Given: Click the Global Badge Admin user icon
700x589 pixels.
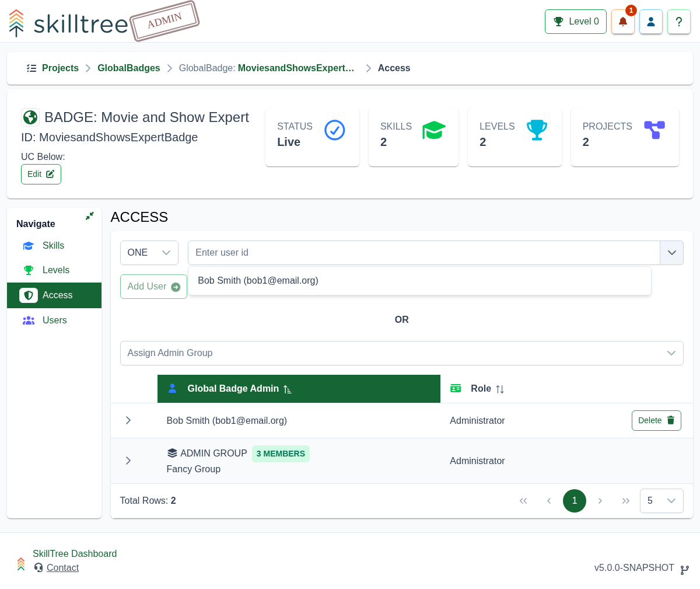Looking at the screenshot, I should coord(172,388).
